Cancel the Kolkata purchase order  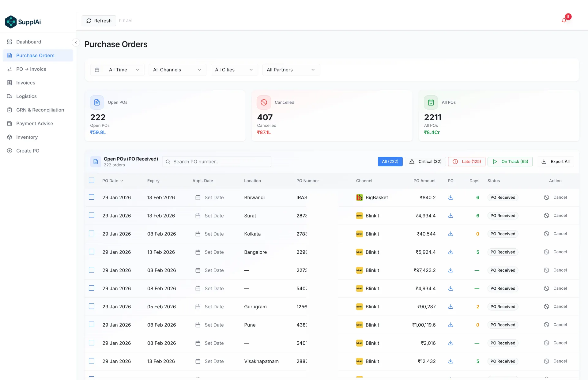click(556, 234)
